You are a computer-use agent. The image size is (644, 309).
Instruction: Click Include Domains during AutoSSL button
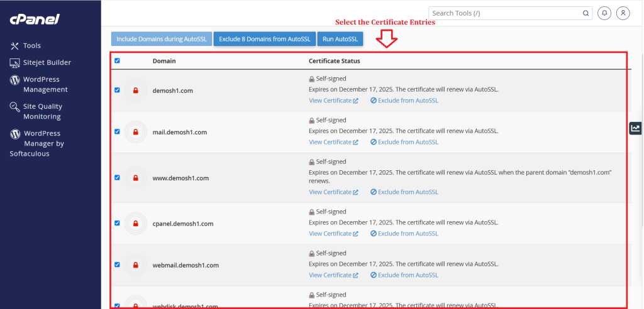162,39
